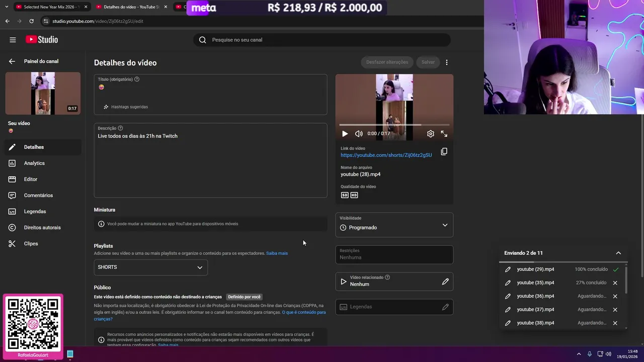Open the Analytics section
The height and width of the screenshot is (362, 644).
pos(43,163)
